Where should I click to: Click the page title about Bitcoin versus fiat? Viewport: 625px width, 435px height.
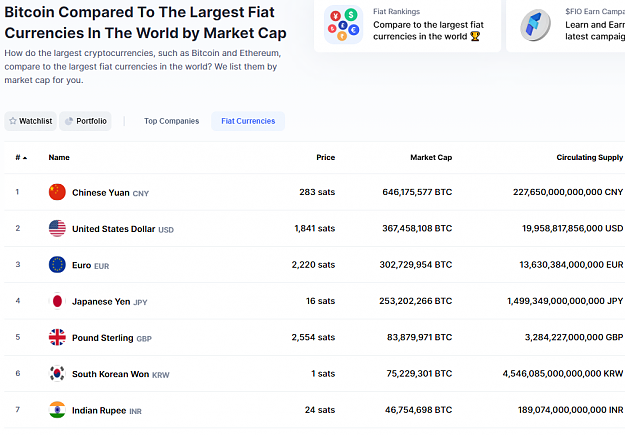145,22
